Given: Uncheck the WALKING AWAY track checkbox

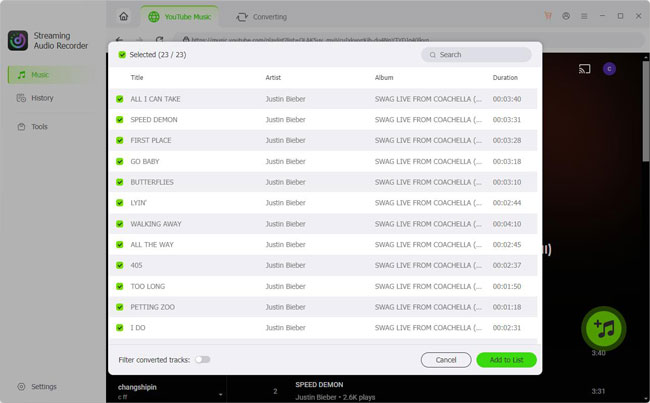Looking at the screenshot, I should click(x=120, y=224).
